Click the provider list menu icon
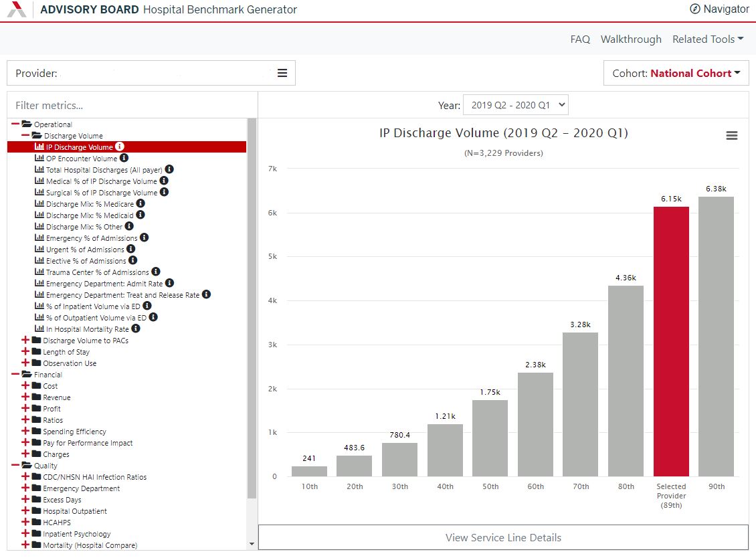The width and height of the screenshot is (756, 560). pyautogui.click(x=282, y=73)
